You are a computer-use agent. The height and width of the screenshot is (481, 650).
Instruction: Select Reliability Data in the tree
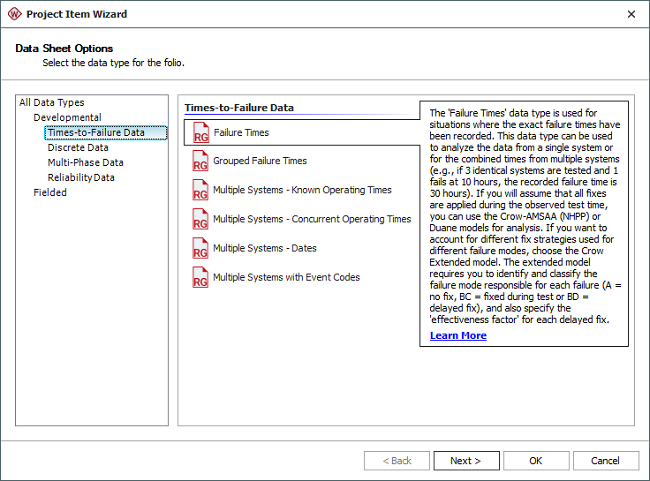pyautogui.click(x=81, y=177)
